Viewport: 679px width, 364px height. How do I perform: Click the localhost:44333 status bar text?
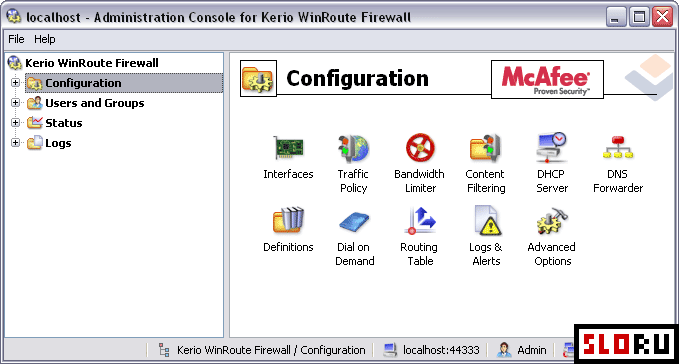(x=441, y=350)
